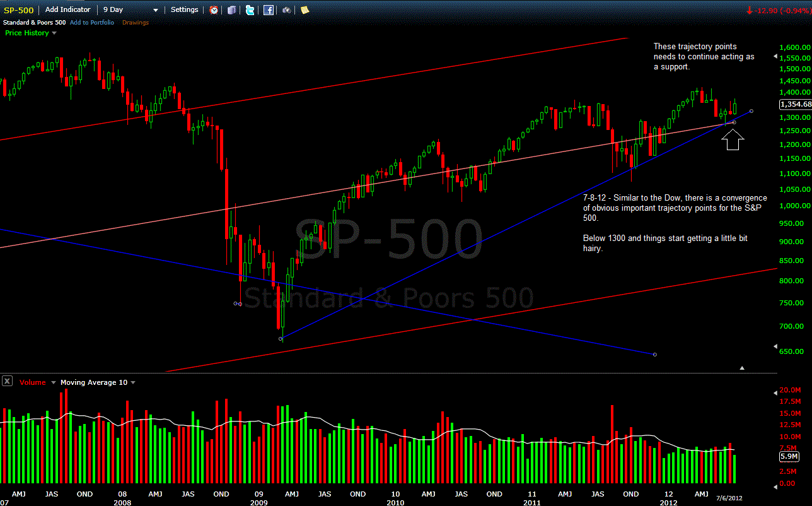Click the Add to Portfolio link
Viewport: 812px width, 506px height.
(92, 23)
